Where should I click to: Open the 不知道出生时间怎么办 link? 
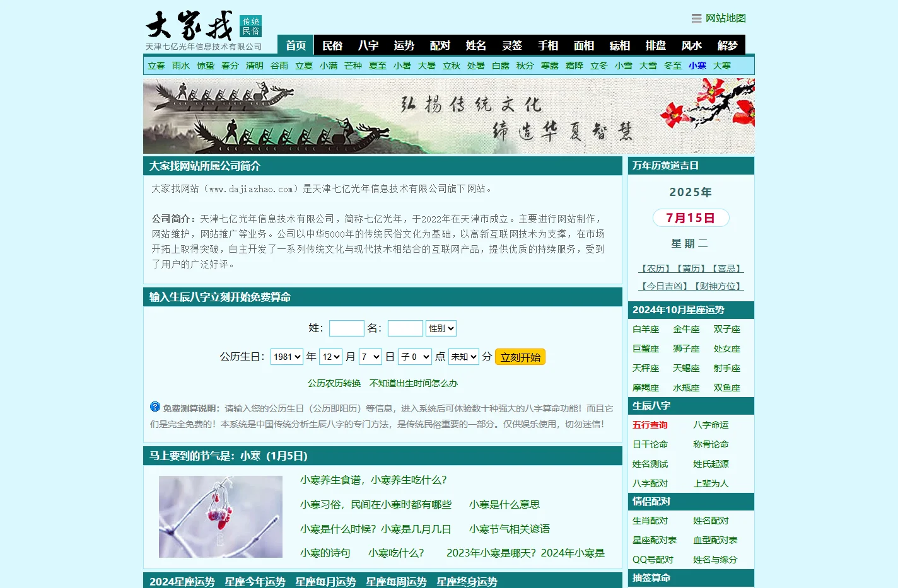pos(414,383)
